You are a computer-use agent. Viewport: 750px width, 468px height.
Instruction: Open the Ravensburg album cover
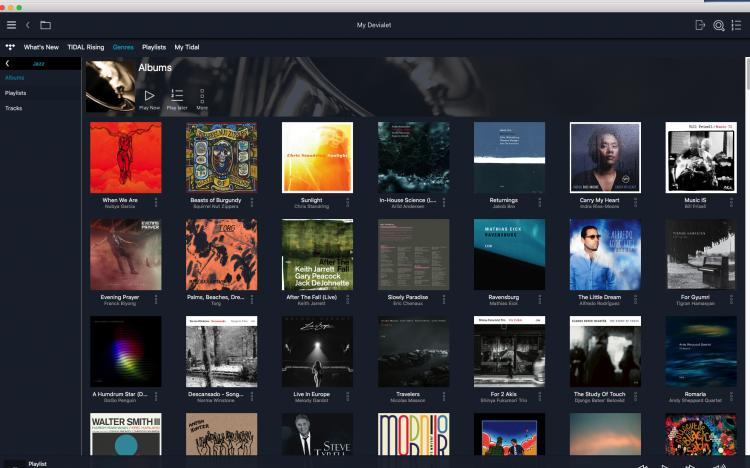(x=509, y=255)
